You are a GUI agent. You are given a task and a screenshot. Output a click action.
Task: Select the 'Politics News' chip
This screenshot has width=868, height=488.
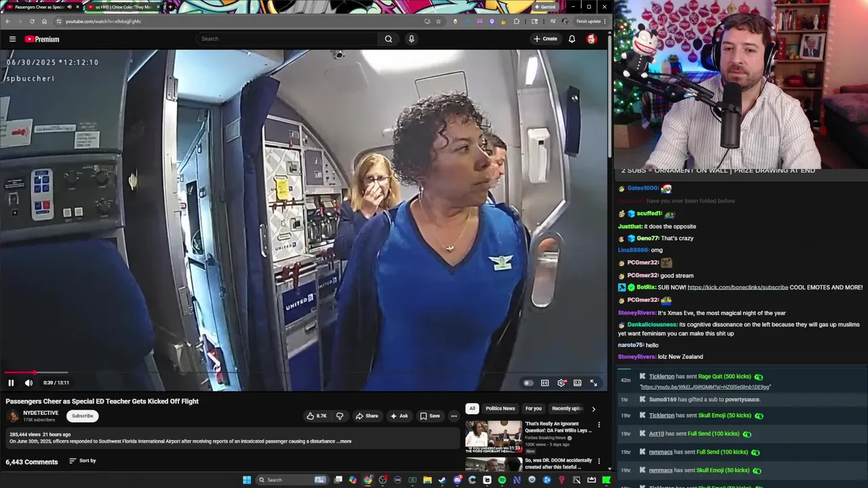pos(500,409)
